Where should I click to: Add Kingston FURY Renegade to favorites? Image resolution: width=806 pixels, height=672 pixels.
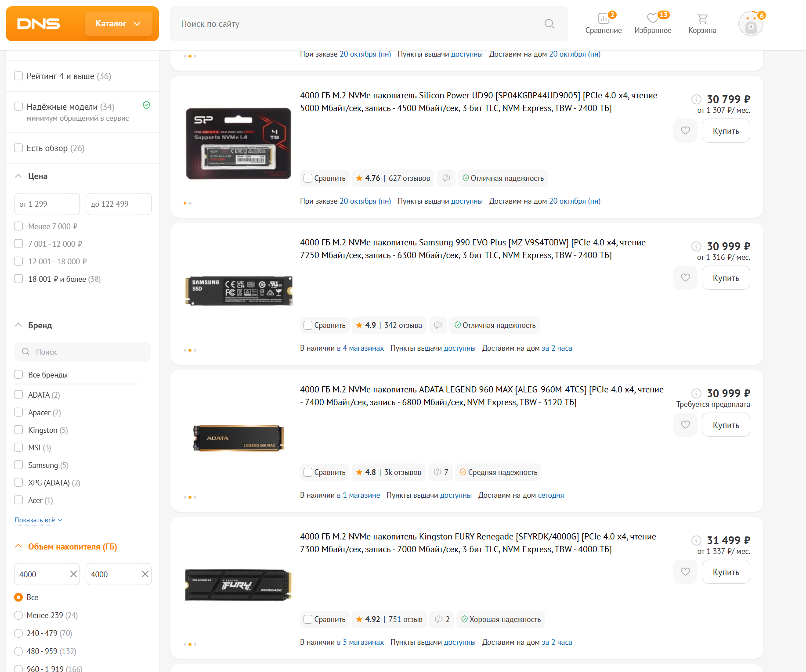[685, 572]
